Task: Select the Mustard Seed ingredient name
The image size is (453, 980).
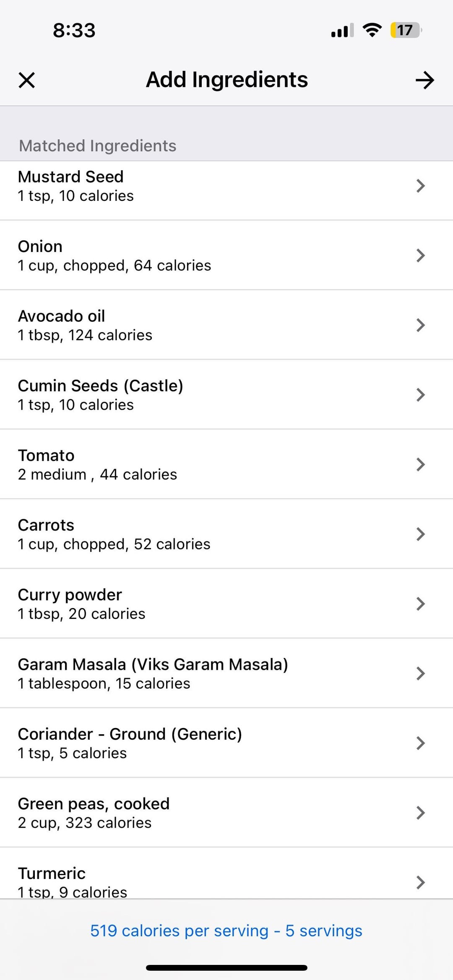Action: coord(70,177)
